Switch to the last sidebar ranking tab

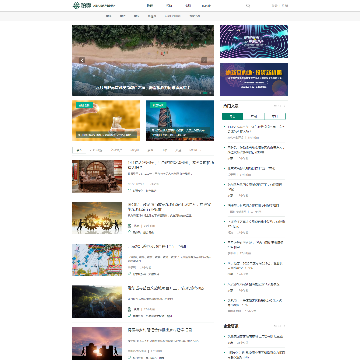(x=275, y=116)
